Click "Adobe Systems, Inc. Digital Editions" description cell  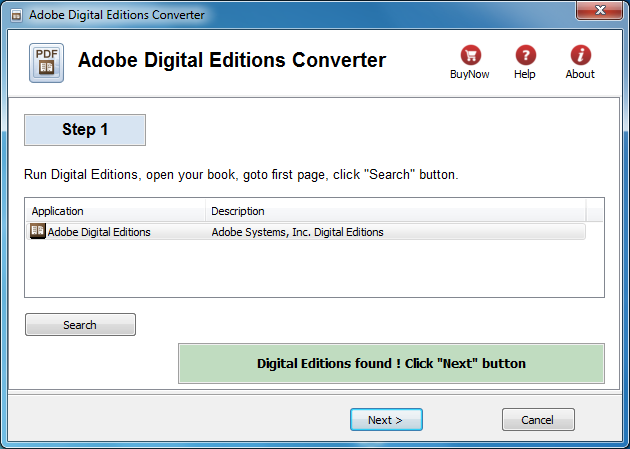297,232
